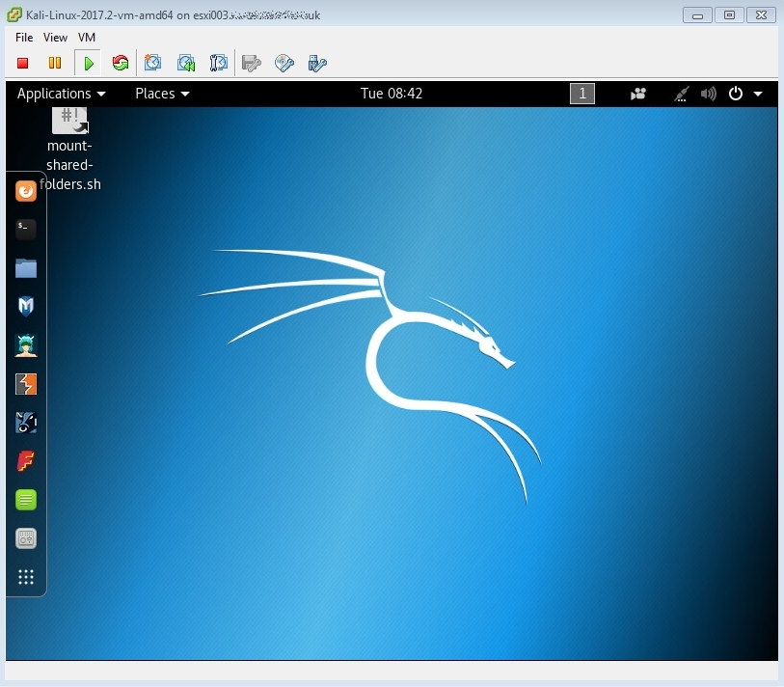Click the power icon in Kali top bar

[x=736, y=94]
